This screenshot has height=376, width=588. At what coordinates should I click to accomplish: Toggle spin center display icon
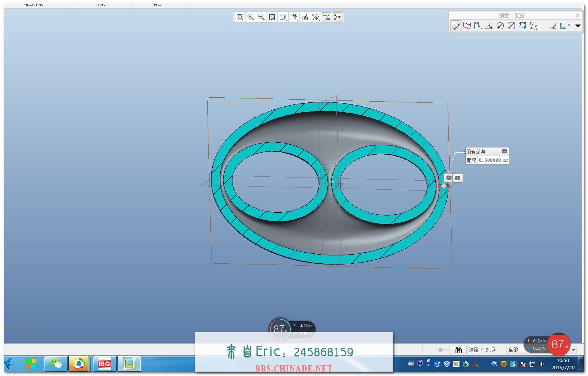(337, 17)
